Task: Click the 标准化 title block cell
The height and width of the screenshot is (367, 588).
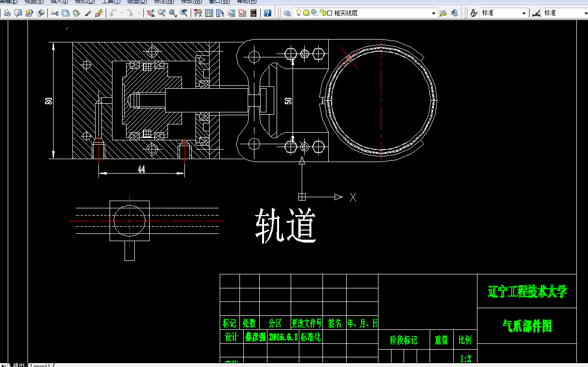Action: [311, 337]
